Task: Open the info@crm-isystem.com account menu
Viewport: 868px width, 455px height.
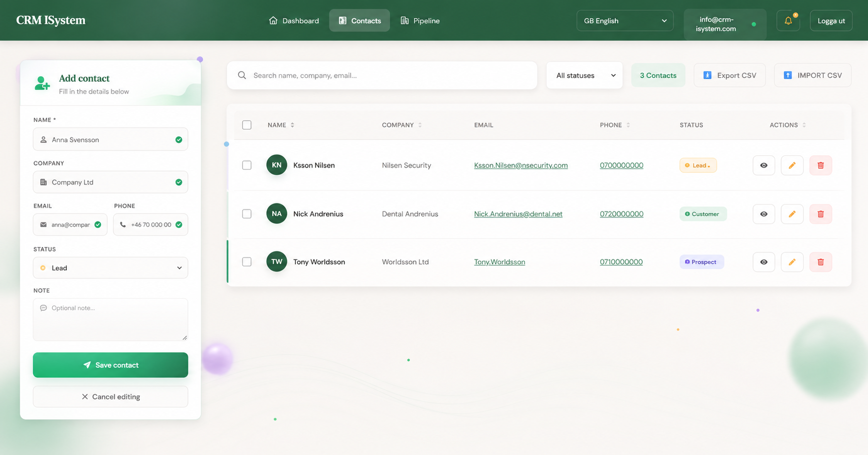Action: point(725,24)
